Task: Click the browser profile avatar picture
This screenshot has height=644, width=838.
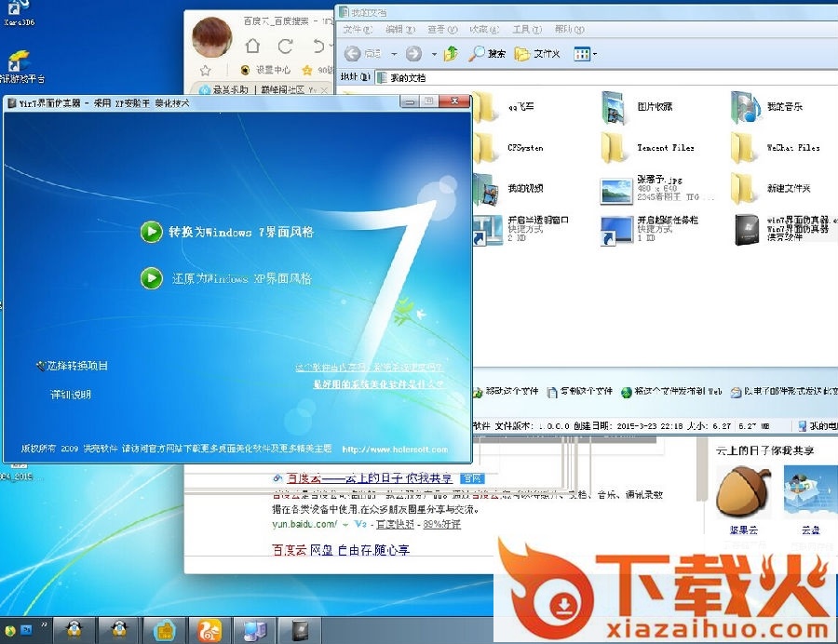Action: pos(212,36)
